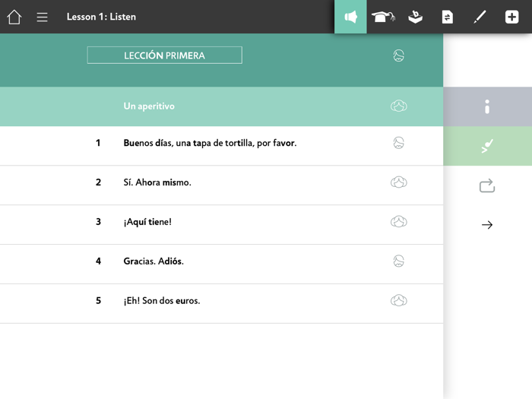Click the Un aperitivo heading
Viewport: 532px width, 399px height.
(x=149, y=106)
